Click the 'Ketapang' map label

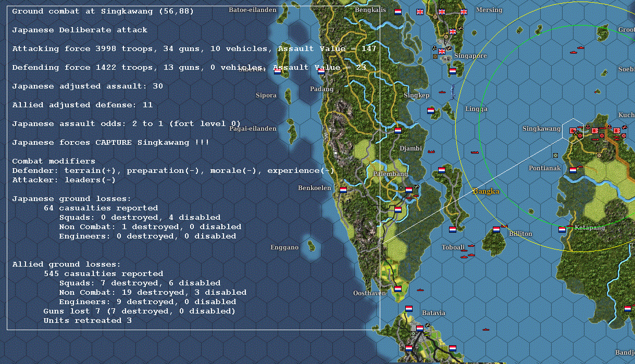point(590,228)
